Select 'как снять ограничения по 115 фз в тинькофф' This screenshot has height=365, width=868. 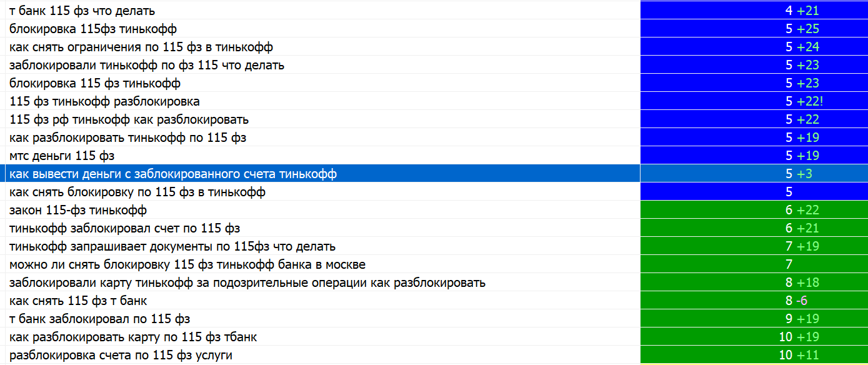[141, 47]
